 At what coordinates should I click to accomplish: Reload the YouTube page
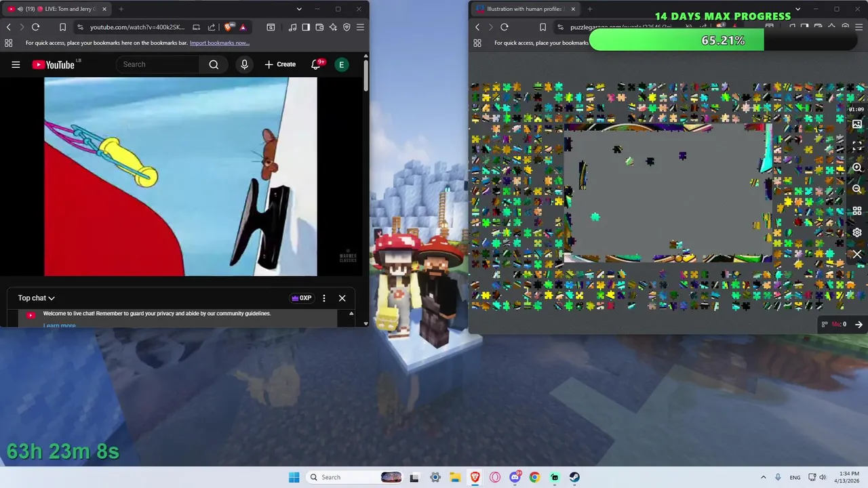point(35,27)
